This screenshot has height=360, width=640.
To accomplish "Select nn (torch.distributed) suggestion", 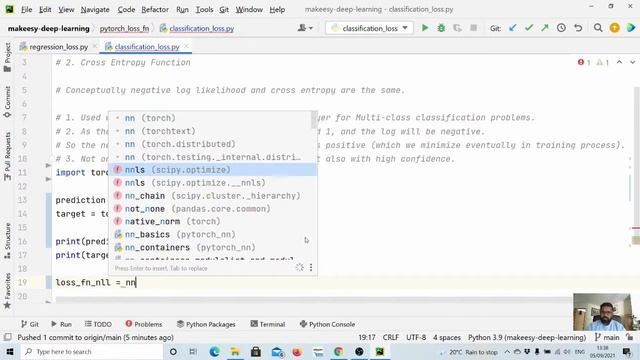I will click(212, 144).
